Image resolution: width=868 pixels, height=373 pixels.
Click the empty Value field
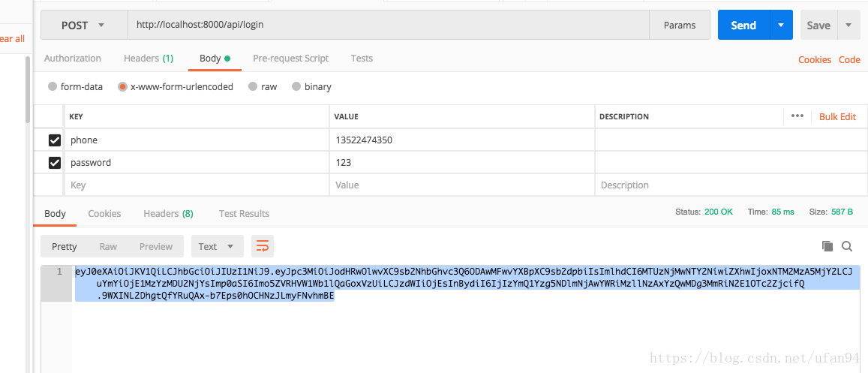click(x=462, y=185)
